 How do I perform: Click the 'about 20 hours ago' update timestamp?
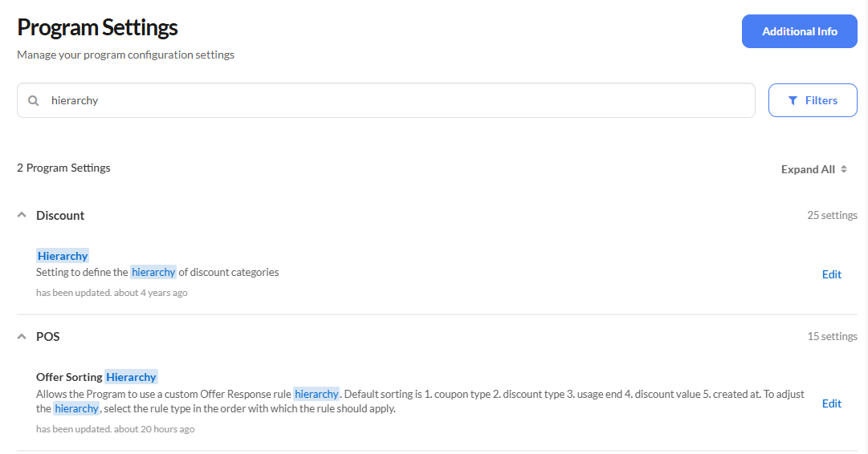tap(154, 429)
